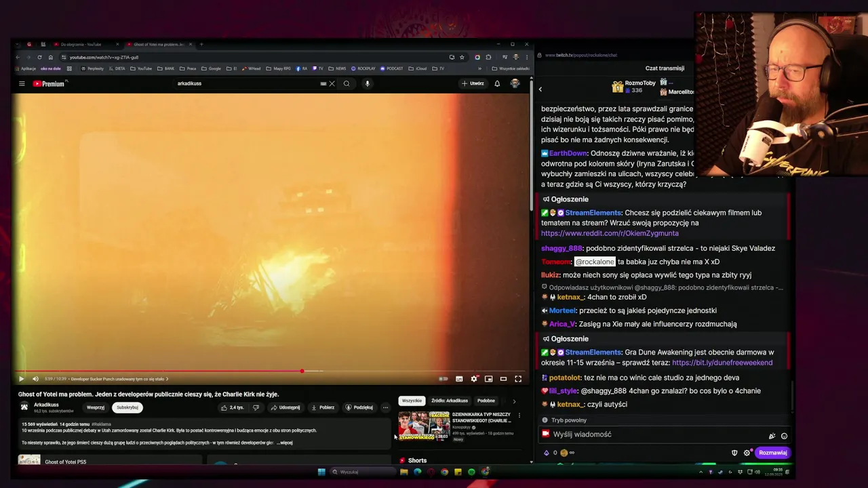868x488 pixels.
Task: Open the 'Perplexity' bookmark
Action: 92,68
